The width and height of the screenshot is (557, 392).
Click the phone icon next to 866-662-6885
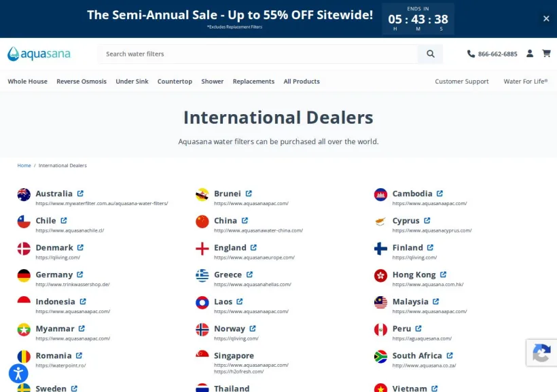coord(471,54)
